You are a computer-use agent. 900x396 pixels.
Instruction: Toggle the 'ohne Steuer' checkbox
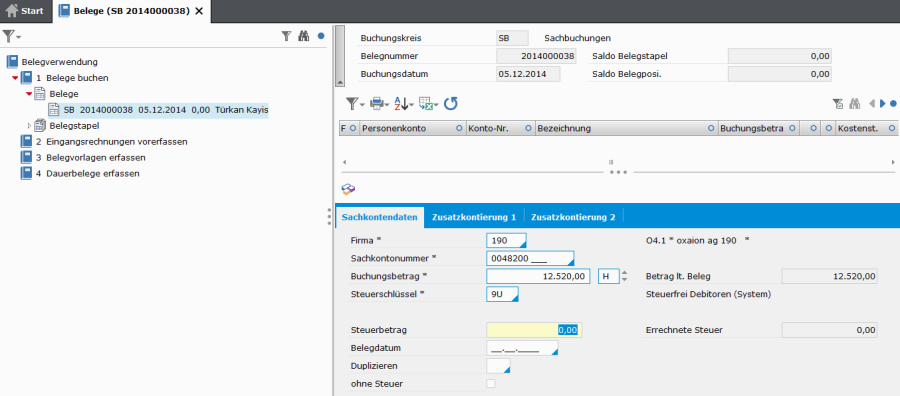coord(491,383)
